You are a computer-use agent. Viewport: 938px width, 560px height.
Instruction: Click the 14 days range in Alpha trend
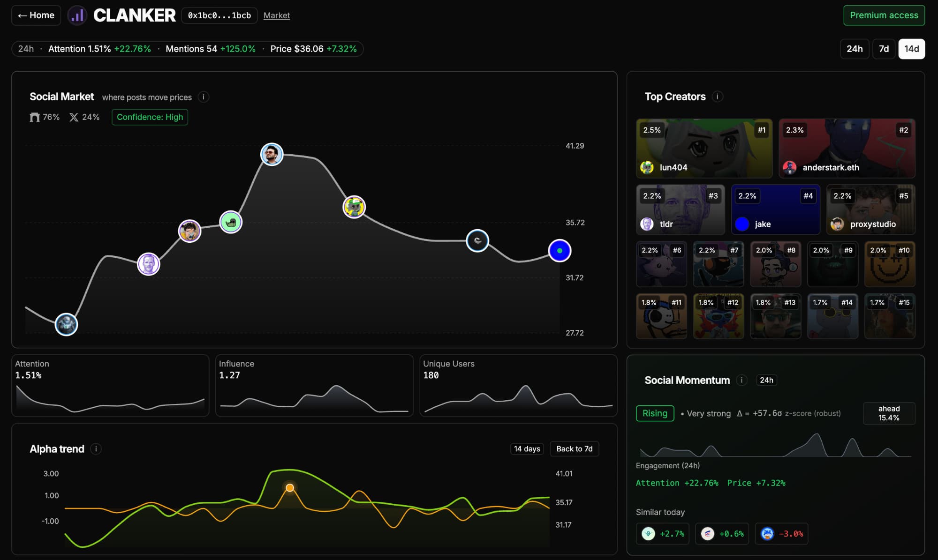click(527, 449)
